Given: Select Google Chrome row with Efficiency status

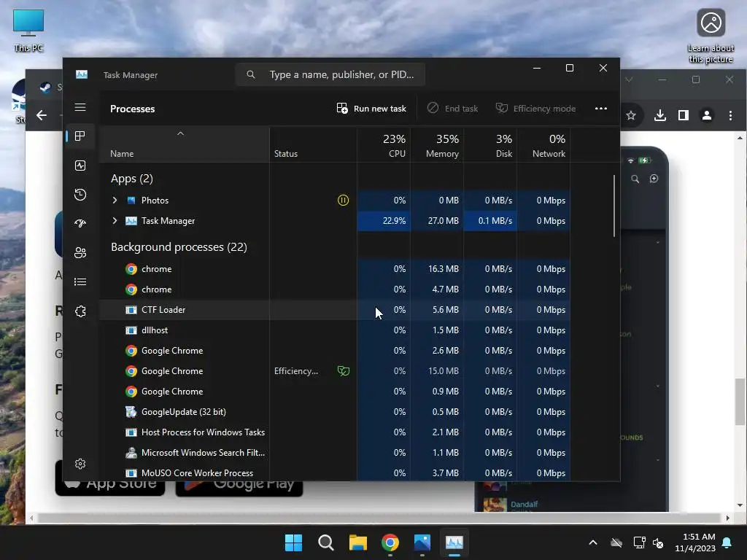Looking at the screenshot, I should [334, 371].
